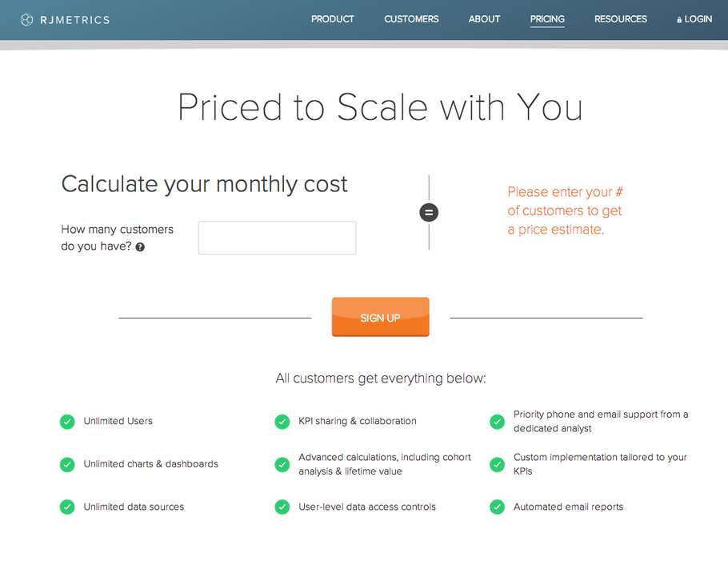Click the checkmark next to Unlimited Users
The width and height of the screenshot is (728, 565).
pyautogui.click(x=67, y=421)
